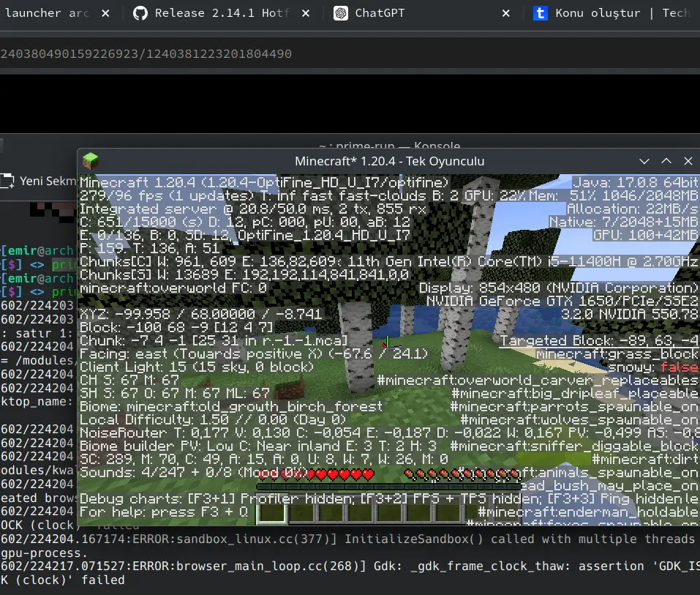
Task: Click the 'Facing: east' debug line
Action: [x=254, y=353]
